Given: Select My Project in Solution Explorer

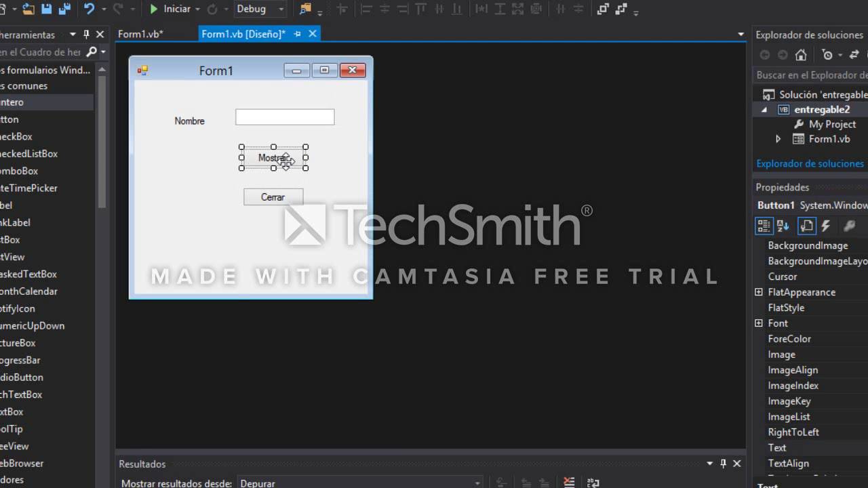Looking at the screenshot, I should 832,124.
